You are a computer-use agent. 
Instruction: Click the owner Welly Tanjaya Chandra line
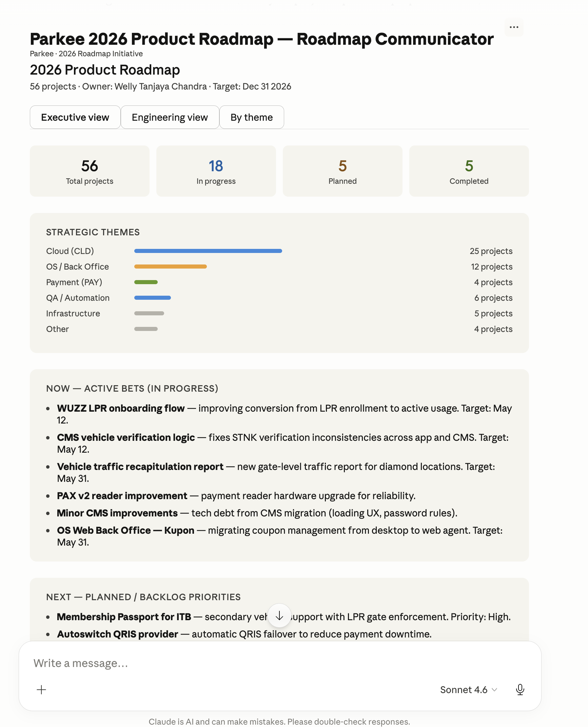160,86
